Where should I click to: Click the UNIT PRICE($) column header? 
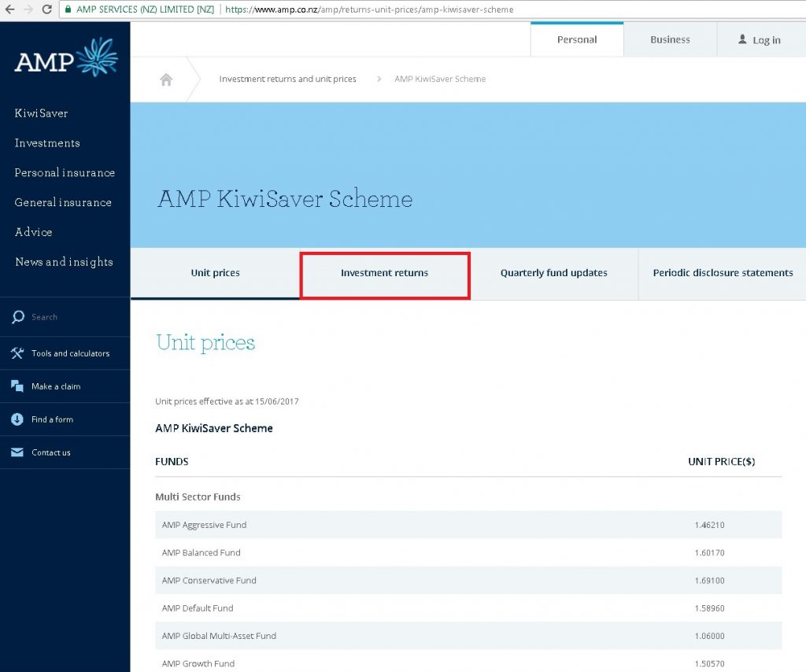tap(722, 461)
